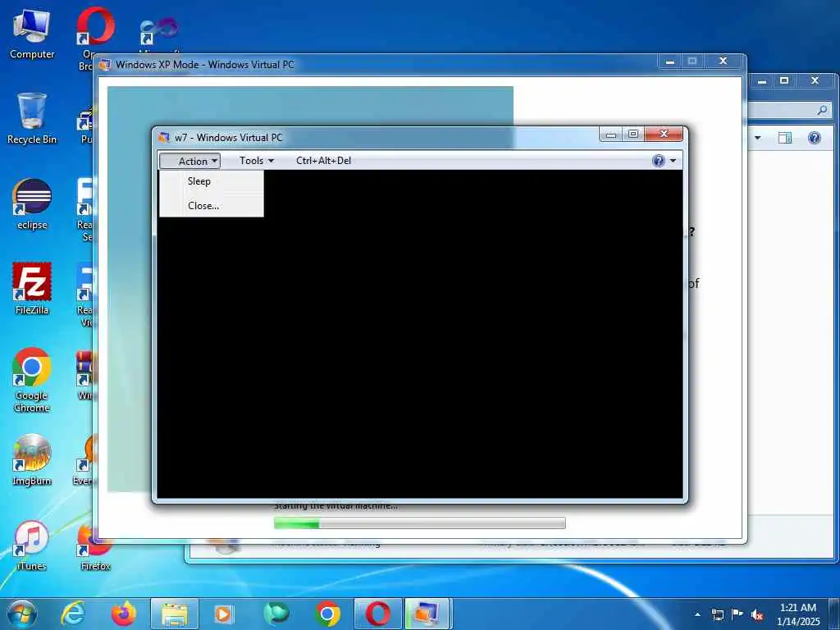Maximize the background Explorer window
The image size is (840, 630).
point(784,81)
